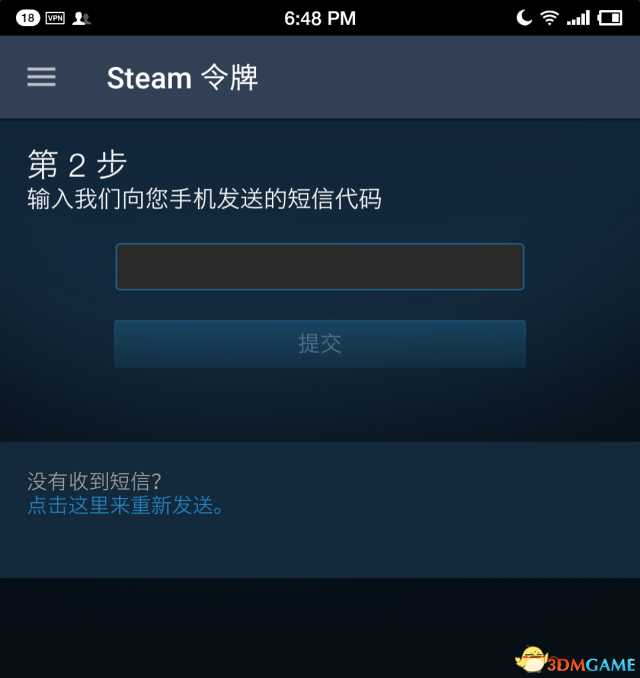Tap the 第 2 步 heading
Viewport: 640px width, 678px height.
(77, 164)
